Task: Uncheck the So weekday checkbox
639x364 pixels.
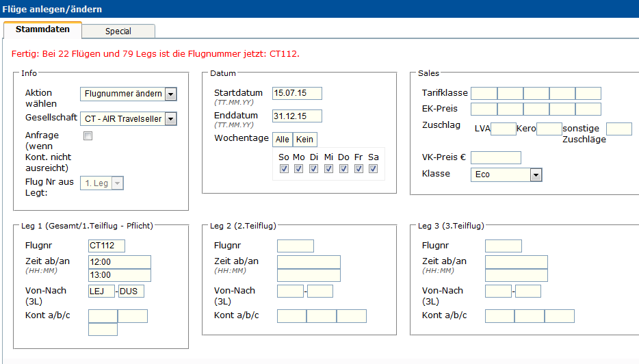Action: pos(284,169)
